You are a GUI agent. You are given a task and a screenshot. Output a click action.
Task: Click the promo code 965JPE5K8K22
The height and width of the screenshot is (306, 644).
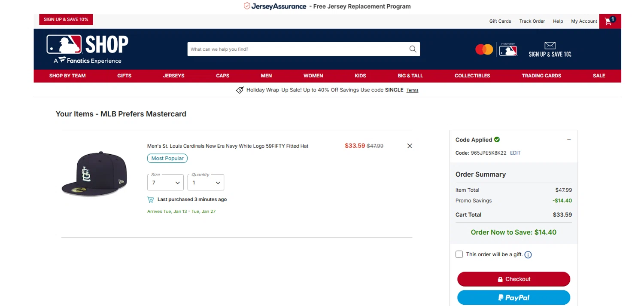(489, 153)
